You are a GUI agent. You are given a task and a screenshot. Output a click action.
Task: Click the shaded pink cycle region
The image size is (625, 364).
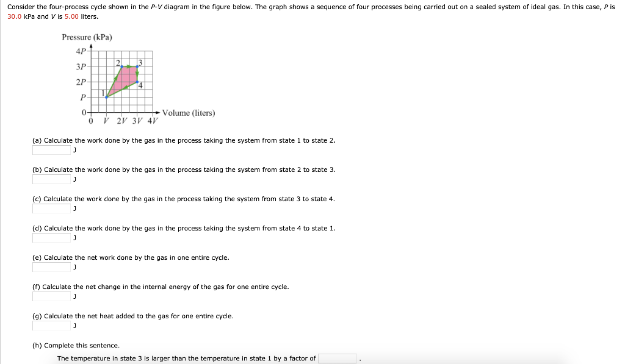126,76
